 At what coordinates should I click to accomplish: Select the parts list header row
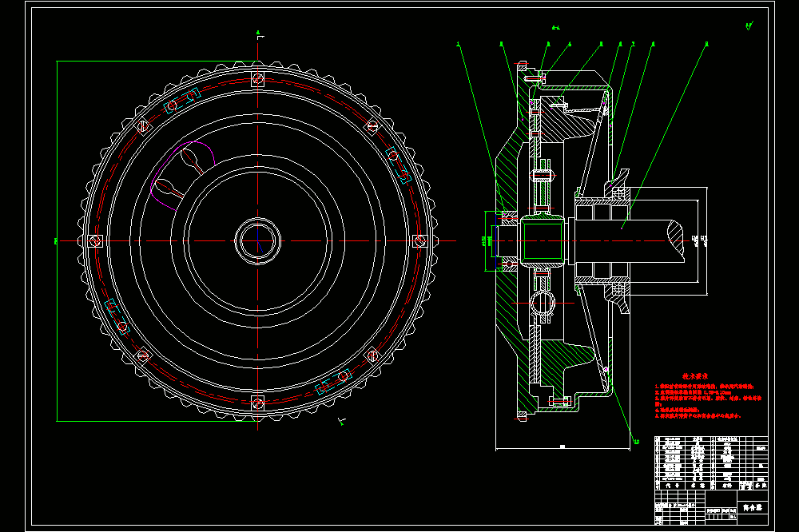pos(711,486)
